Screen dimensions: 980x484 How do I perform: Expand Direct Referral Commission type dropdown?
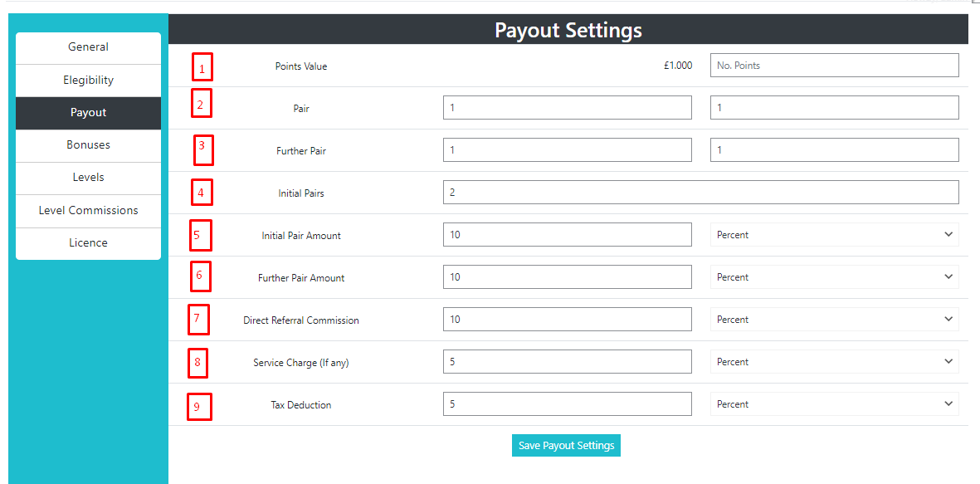point(834,320)
